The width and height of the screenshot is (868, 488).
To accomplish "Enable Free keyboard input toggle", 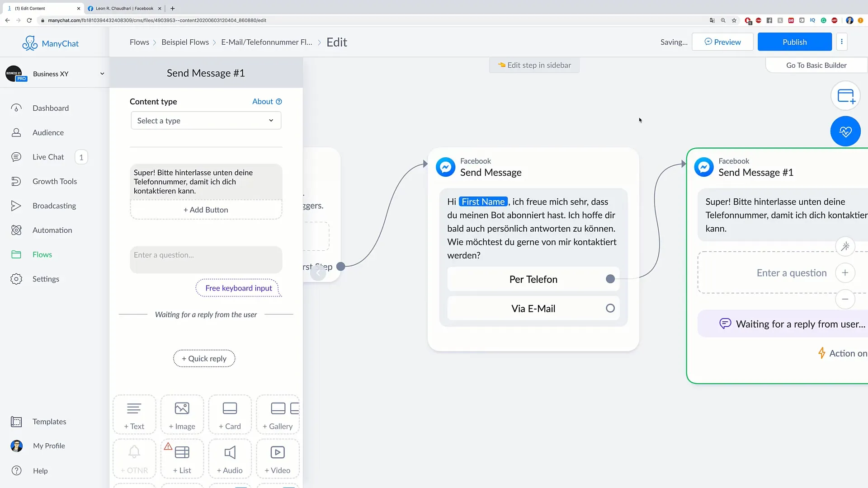I will (x=238, y=288).
